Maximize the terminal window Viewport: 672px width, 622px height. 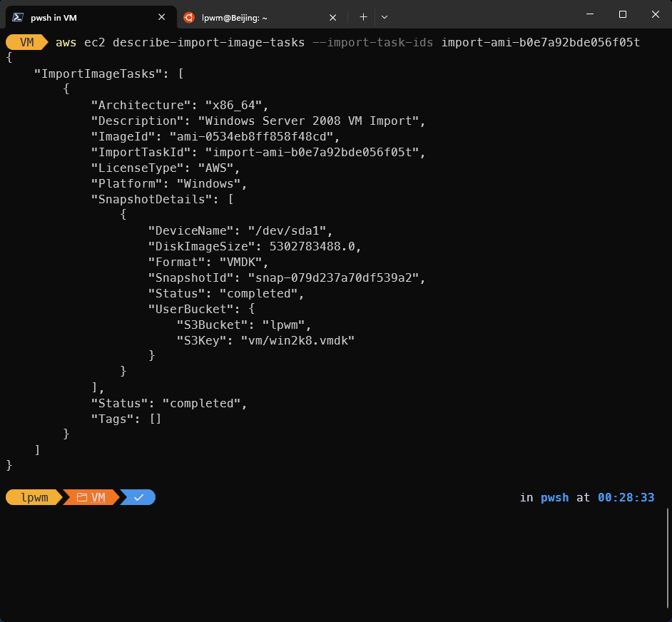pos(623,14)
